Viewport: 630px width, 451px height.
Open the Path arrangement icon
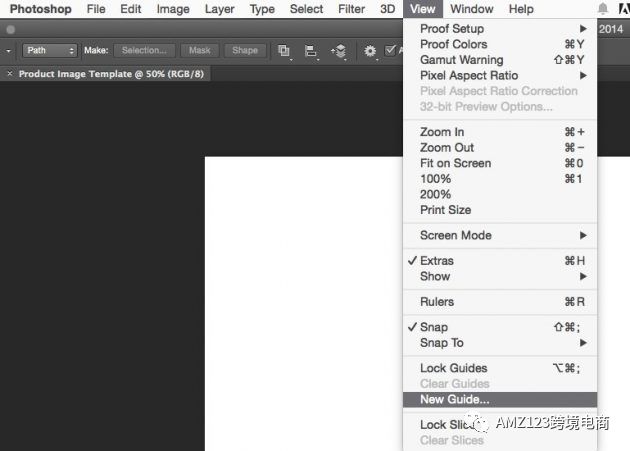click(339, 50)
